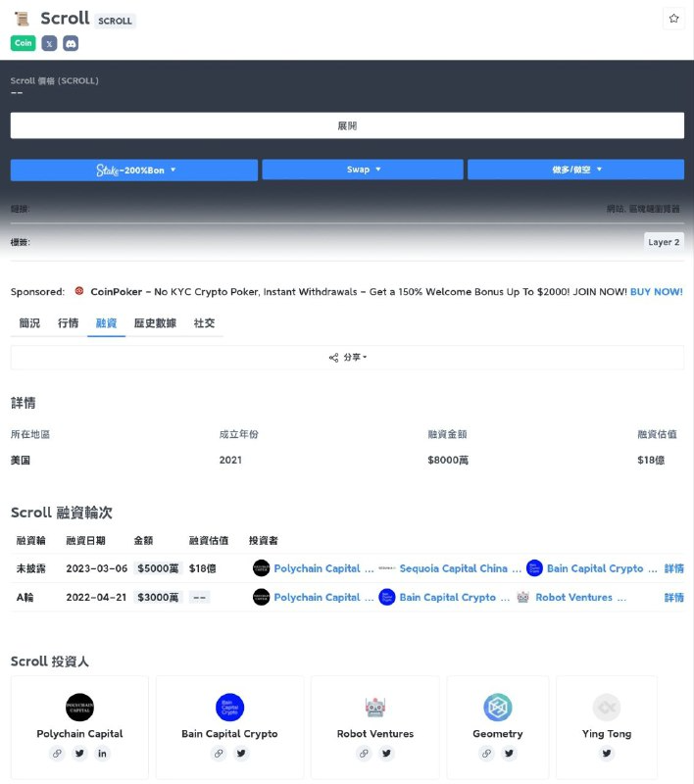Click the $5000萬 amount cell

158,568
